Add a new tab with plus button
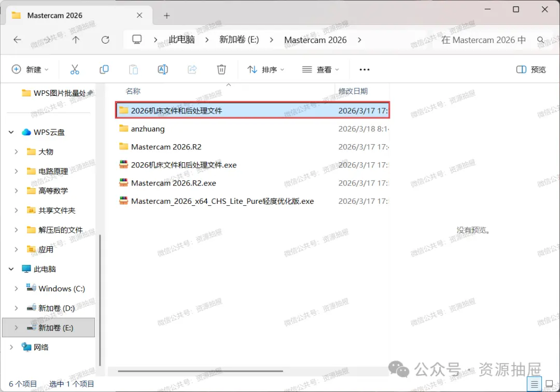The image size is (560, 392). (x=166, y=16)
